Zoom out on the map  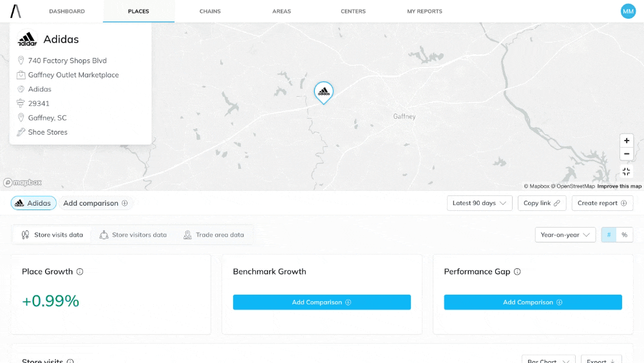pyautogui.click(x=626, y=154)
